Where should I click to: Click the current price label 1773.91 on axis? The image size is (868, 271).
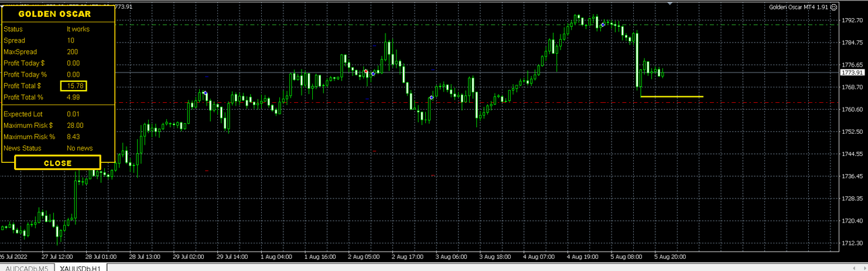(x=853, y=72)
